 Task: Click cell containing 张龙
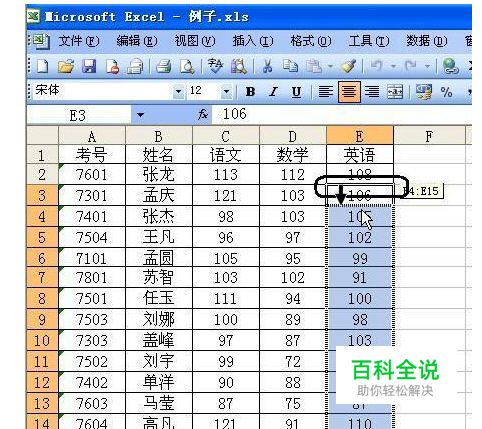click(x=159, y=174)
